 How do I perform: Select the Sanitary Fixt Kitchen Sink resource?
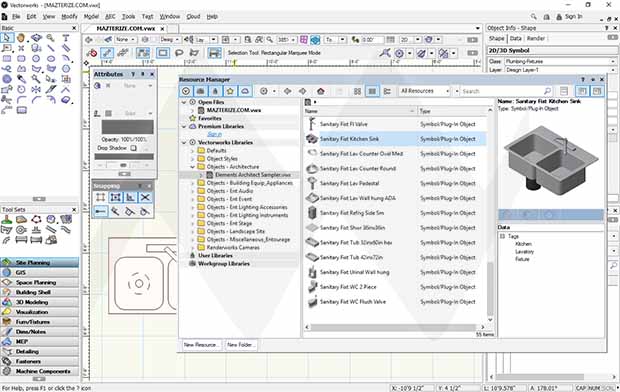point(395,139)
